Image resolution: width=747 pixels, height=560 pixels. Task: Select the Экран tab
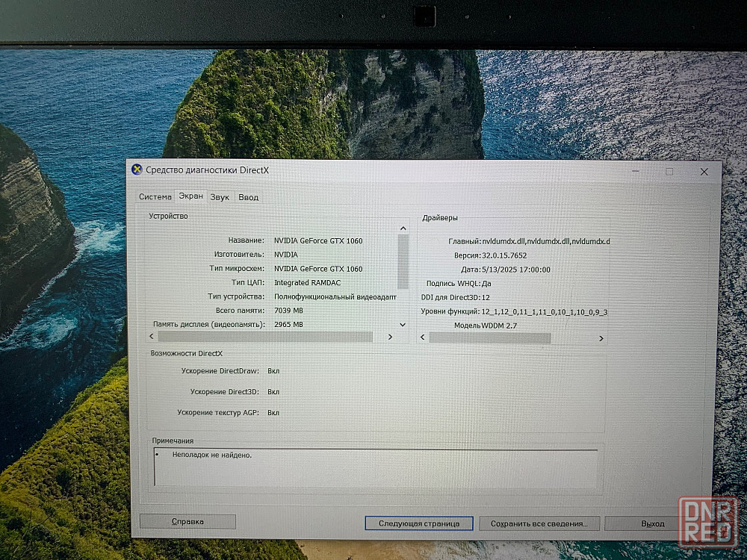[x=190, y=196]
